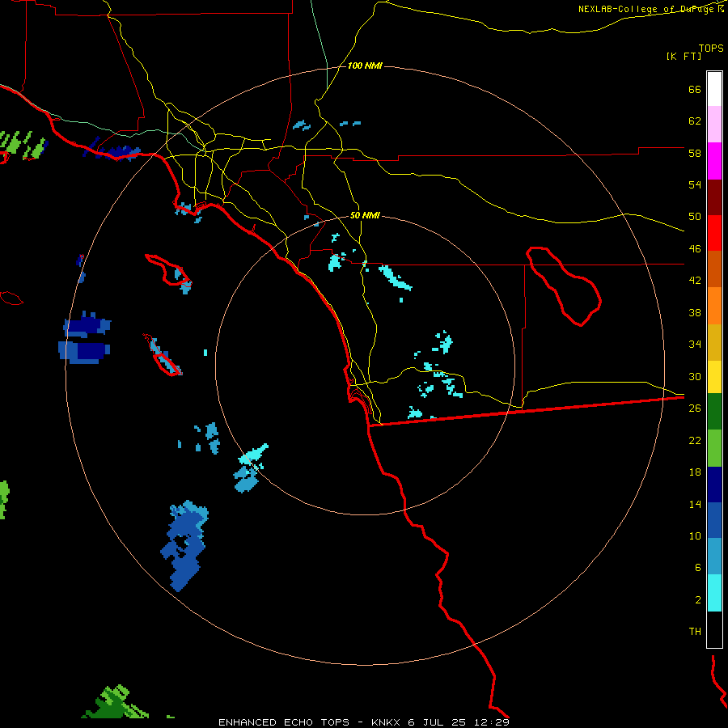728x728 pixels.
Task: Click the 22 legend value
Action: tap(695, 440)
